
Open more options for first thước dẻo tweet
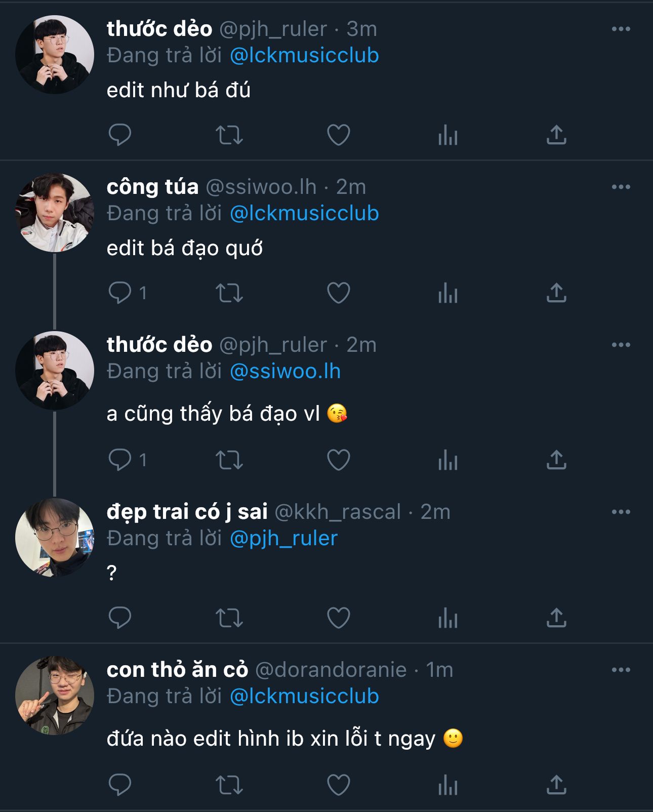[x=621, y=29]
